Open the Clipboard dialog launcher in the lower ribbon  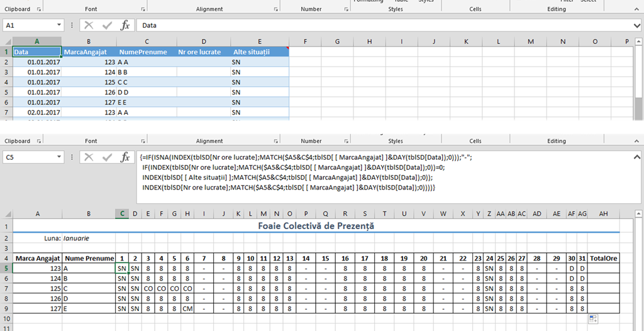(x=40, y=142)
